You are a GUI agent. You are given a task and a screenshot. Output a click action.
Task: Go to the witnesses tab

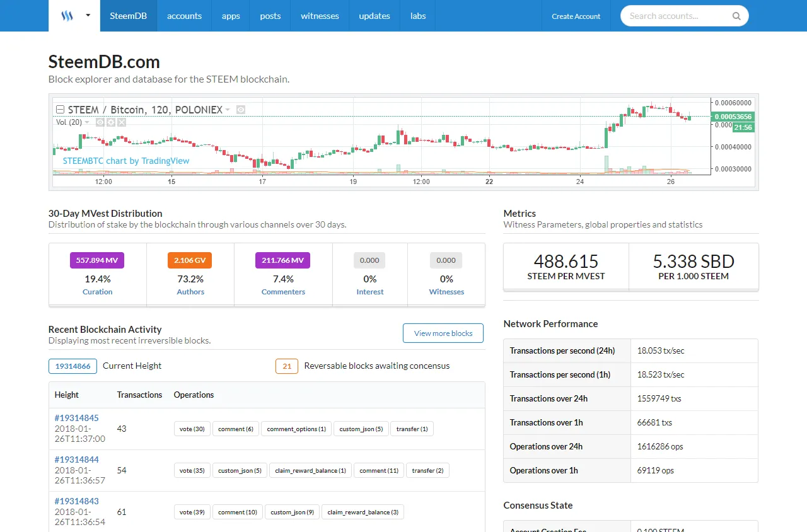tap(320, 16)
